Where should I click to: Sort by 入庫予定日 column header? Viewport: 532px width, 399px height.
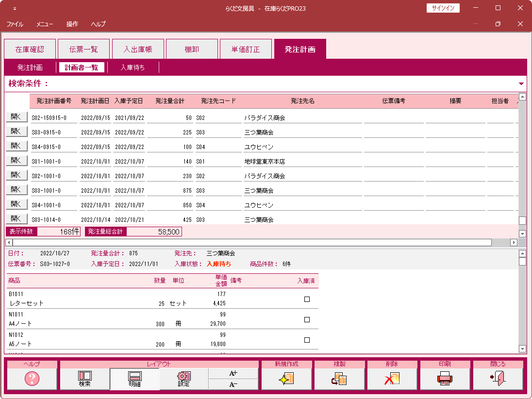pyautogui.click(x=129, y=101)
